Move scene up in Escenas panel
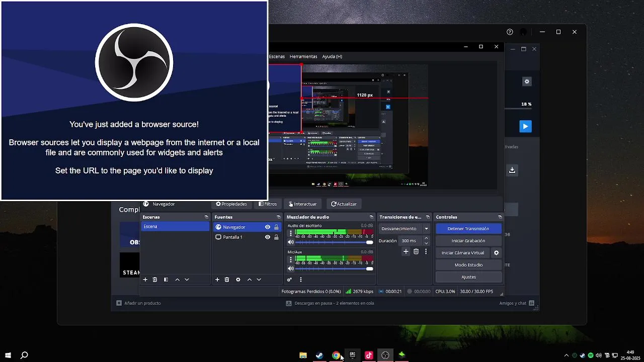 pyautogui.click(x=177, y=280)
